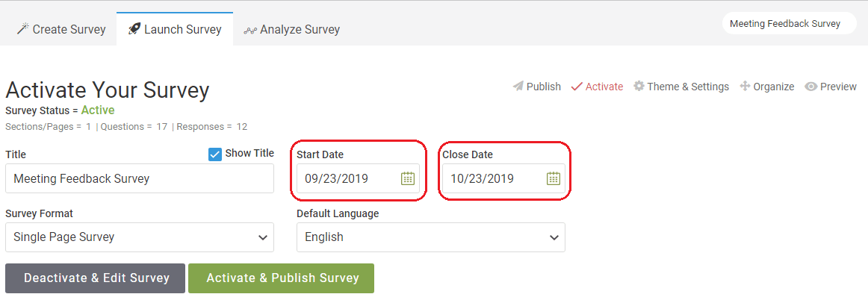Click the rocket icon on Launch Survey

click(134, 29)
